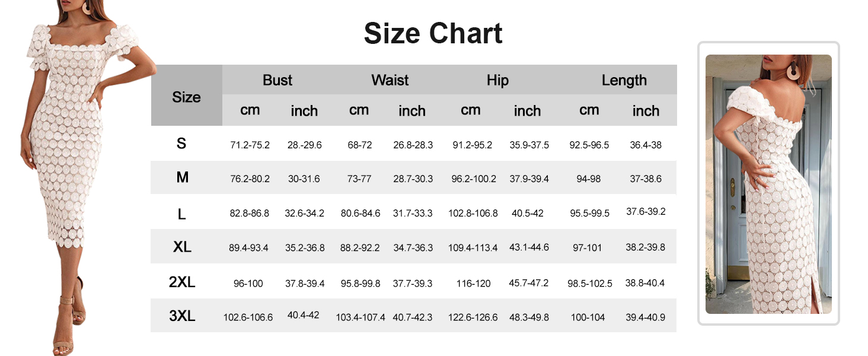
Task: Click the L size row label
Action: coord(182,214)
